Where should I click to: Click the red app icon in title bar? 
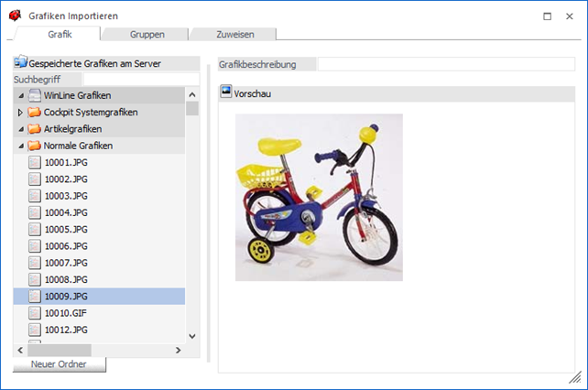point(15,16)
